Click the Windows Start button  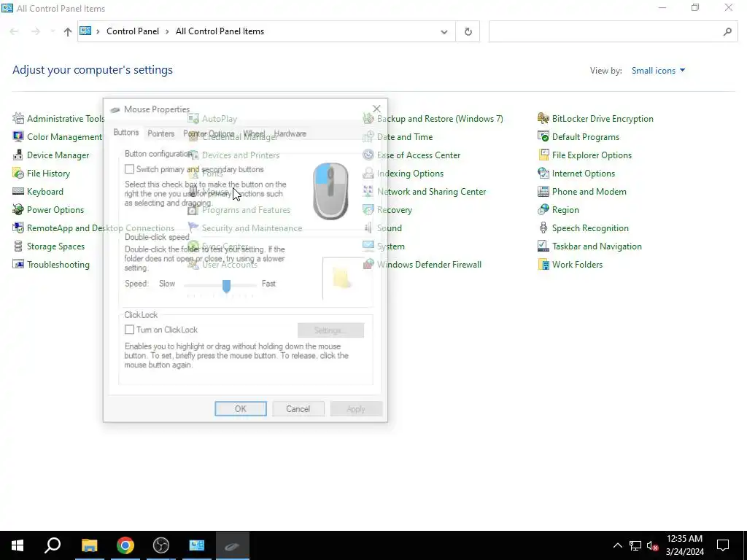coord(18,545)
